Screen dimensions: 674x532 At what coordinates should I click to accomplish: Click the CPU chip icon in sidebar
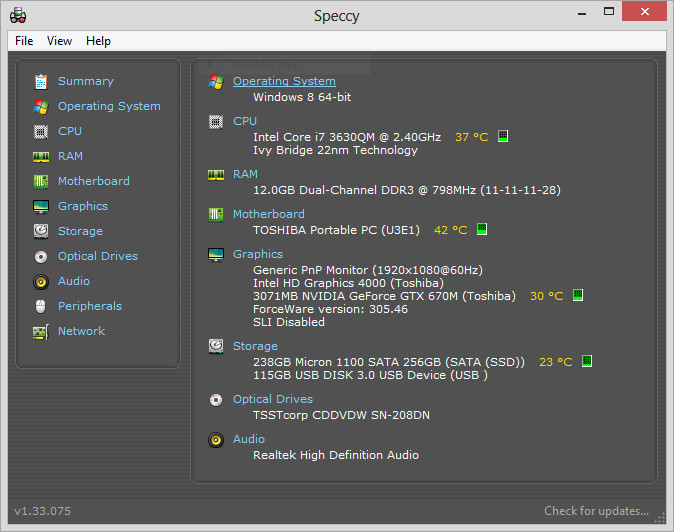[41, 131]
